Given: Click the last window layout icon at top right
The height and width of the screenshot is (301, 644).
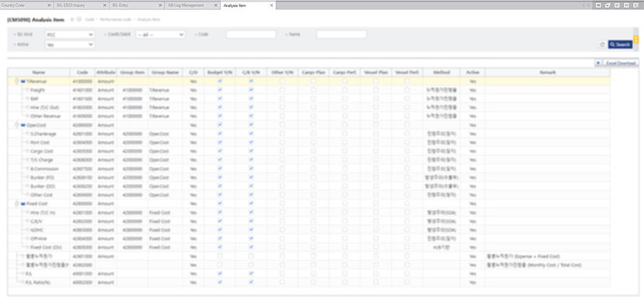Looking at the screenshot, I should click(x=635, y=5).
